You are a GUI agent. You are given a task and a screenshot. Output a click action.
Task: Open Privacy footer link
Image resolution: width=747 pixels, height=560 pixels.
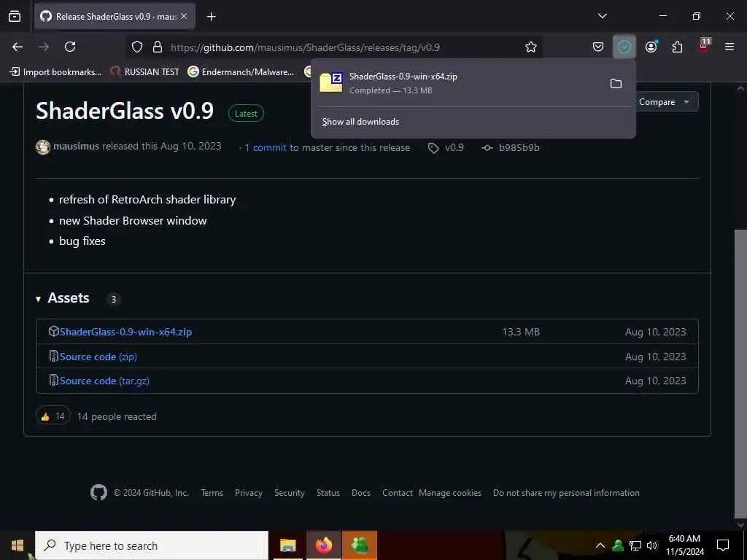pyautogui.click(x=249, y=493)
